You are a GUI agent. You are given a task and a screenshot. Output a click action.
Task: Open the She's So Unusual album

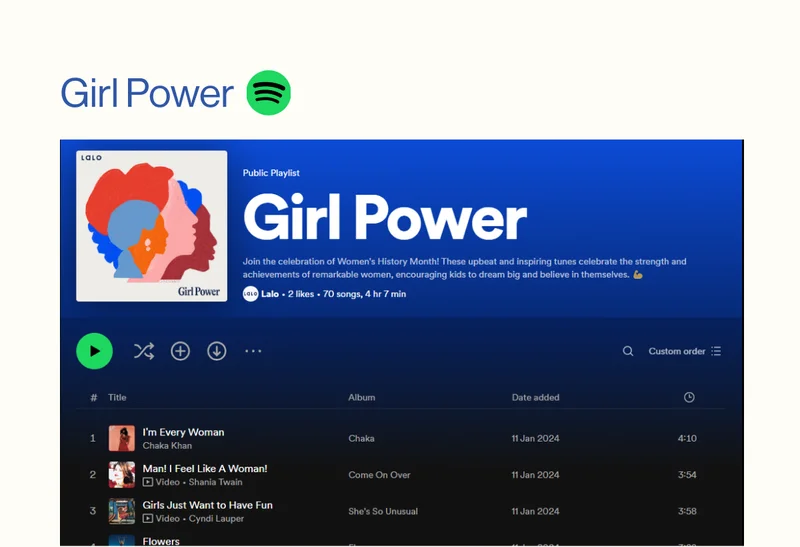click(x=383, y=511)
